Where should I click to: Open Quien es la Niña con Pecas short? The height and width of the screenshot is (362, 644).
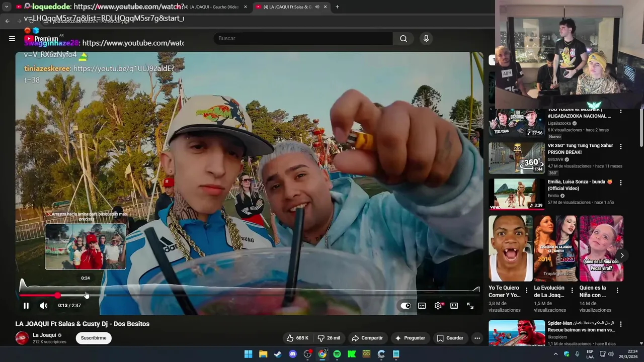pos(601,248)
